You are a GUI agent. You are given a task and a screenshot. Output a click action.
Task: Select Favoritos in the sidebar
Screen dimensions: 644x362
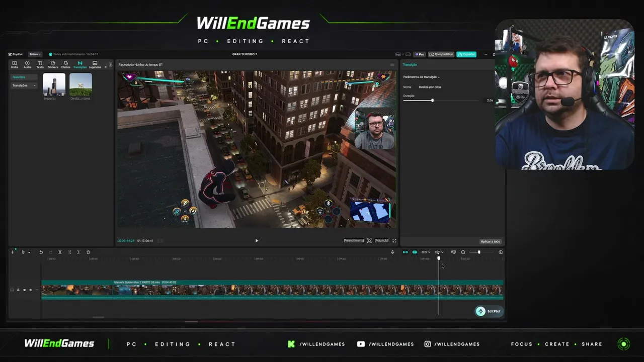click(x=24, y=77)
